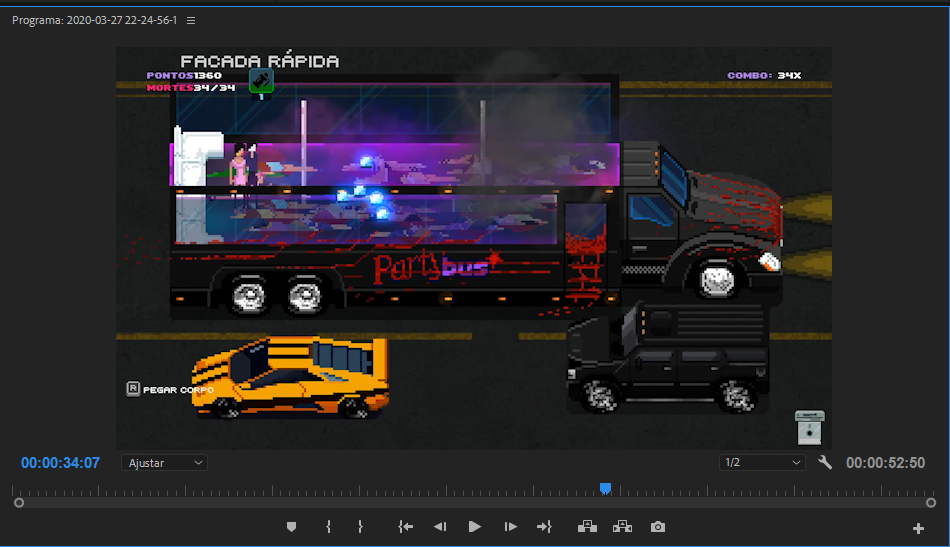
Task: Open the Button Editor plus icon
Action: [x=918, y=529]
